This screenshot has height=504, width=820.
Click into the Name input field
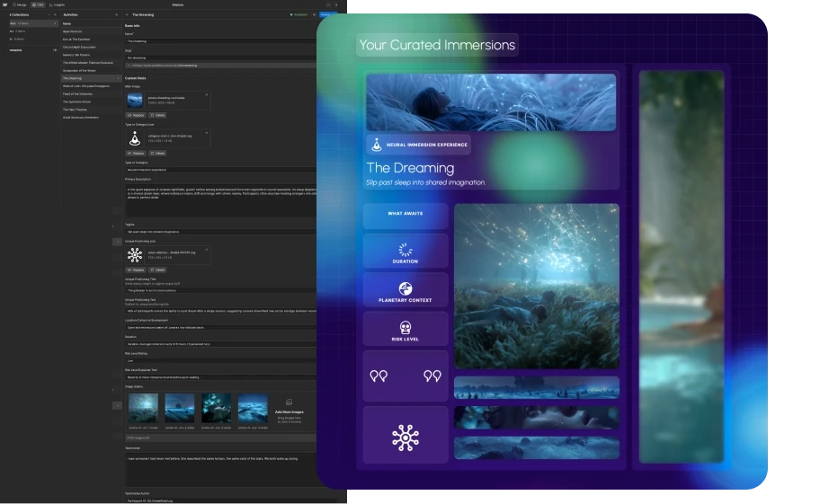point(220,40)
